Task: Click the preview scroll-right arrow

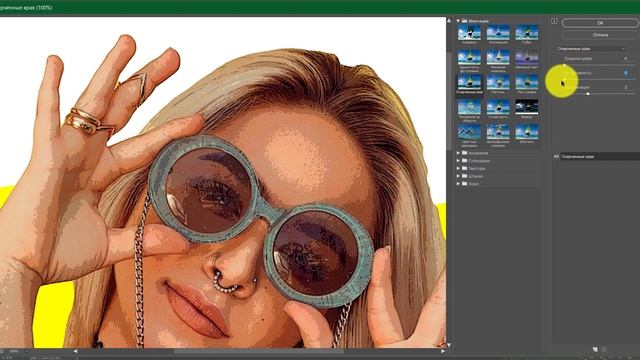Action: pyautogui.click(x=443, y=351)
